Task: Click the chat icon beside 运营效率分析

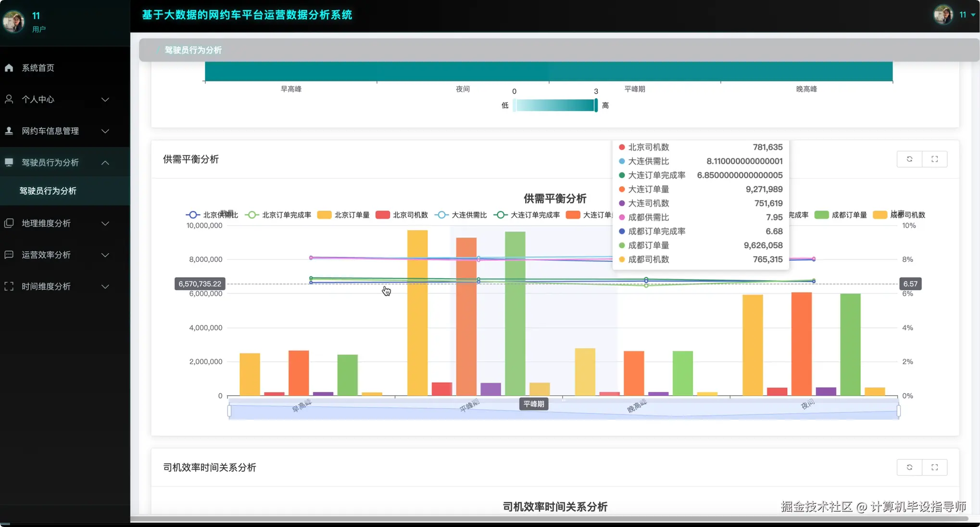Action: [x=9, y=255]
